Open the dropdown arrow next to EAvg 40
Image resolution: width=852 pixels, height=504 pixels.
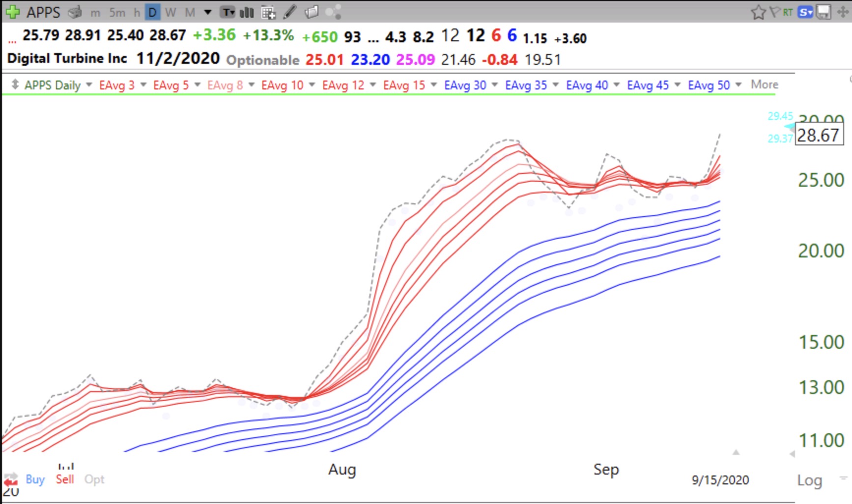coord(617,84)
